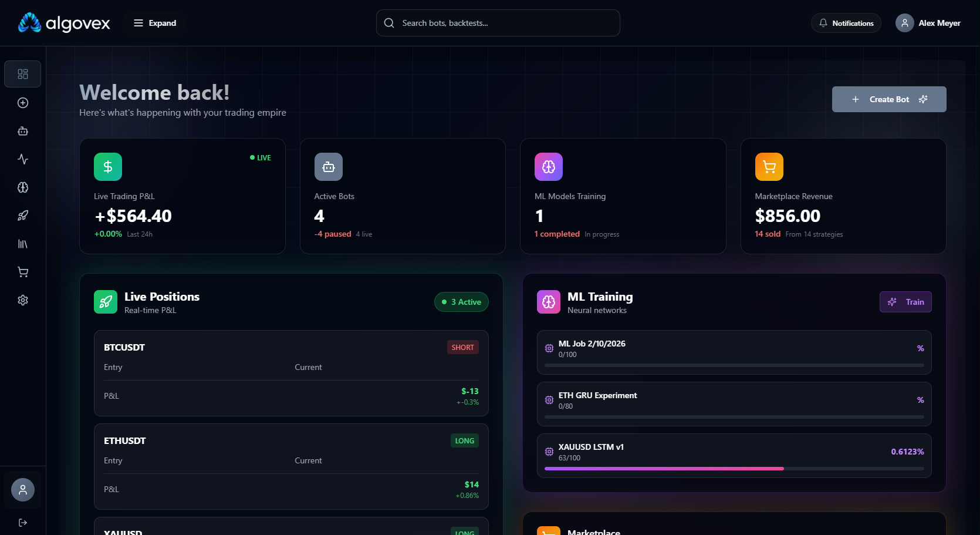Image resolution: width=980 pixels, height=535 pixels.
Task: Click the '-4 paused' label
Action: click(x=333, y=234)
